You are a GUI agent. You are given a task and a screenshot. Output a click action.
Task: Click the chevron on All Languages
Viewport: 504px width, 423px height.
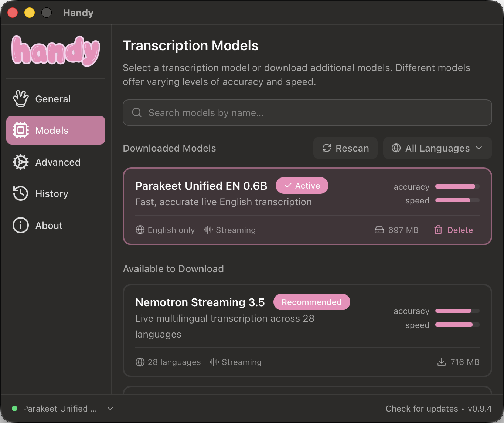click(479, 148)
